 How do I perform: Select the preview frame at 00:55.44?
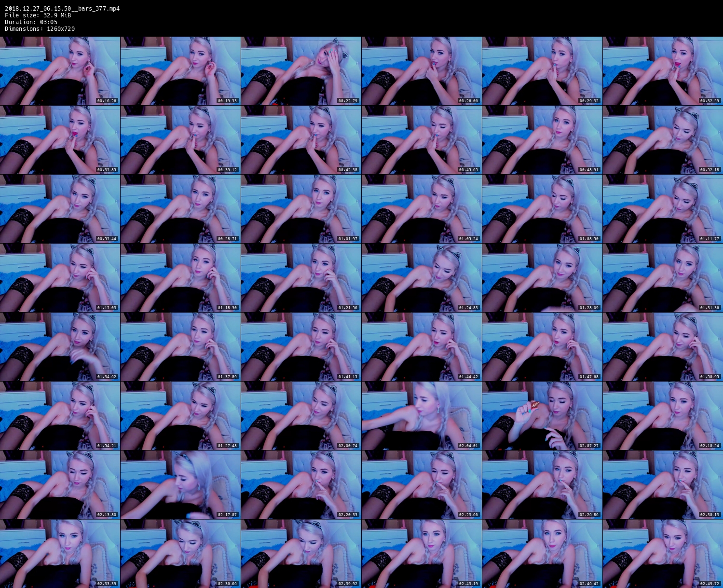[x=60, y=209]
